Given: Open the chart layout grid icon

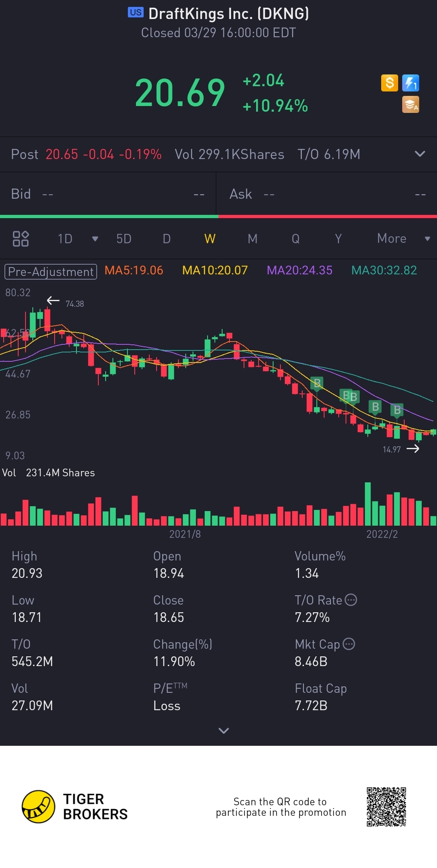Looking at the screenshot, I should (21, 239).
